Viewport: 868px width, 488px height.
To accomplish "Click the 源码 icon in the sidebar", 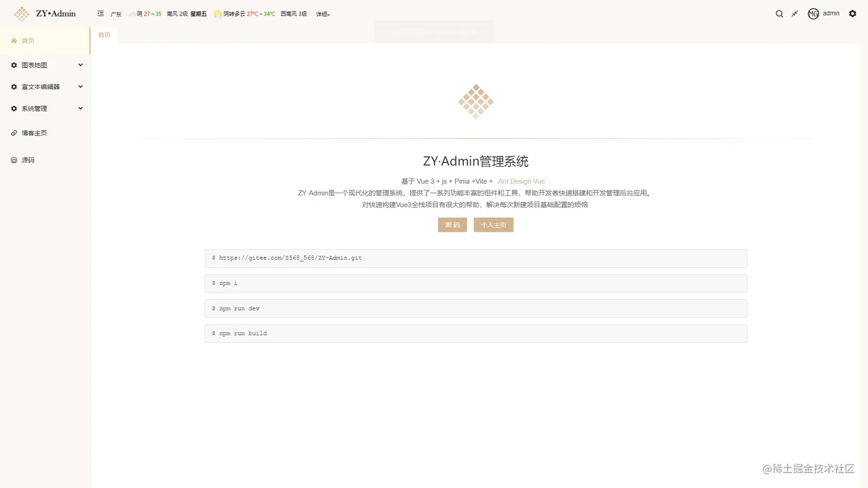I will click(x=14, y=160).
